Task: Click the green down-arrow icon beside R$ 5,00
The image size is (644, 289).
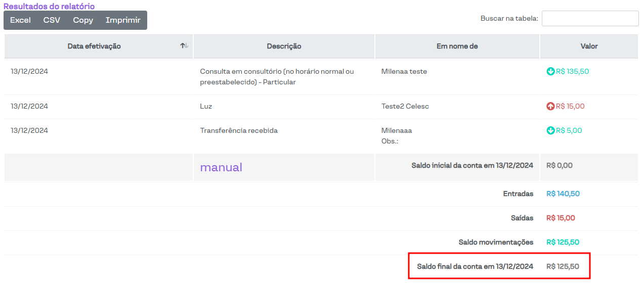Action: pos(550,131)
